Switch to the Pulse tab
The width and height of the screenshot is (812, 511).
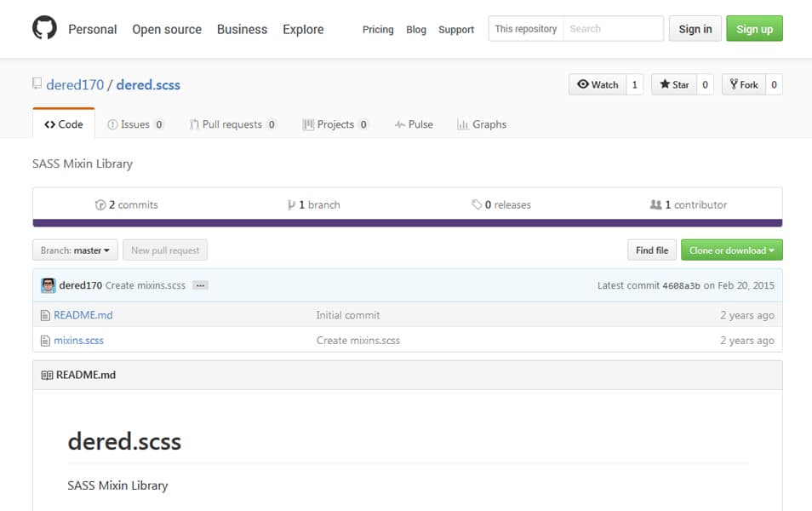pyautogui.click(x=414, y=124)
